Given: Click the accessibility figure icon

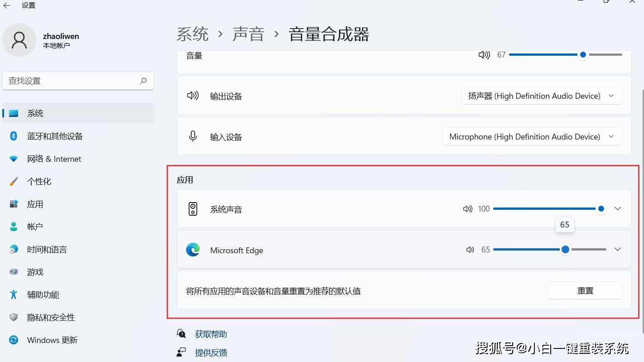Looking at the screenshot, I should click(14, 294).
